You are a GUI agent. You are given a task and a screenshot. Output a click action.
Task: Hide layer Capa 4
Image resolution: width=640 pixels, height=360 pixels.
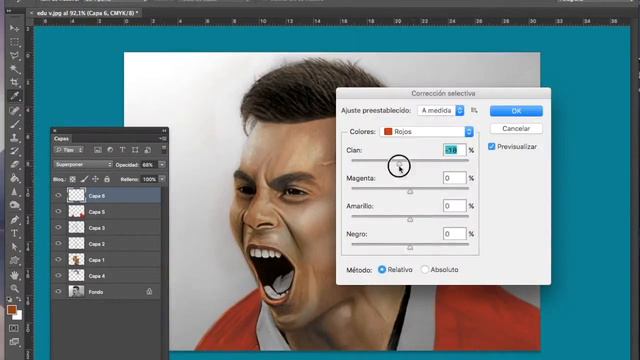click(x=58, y=276)
